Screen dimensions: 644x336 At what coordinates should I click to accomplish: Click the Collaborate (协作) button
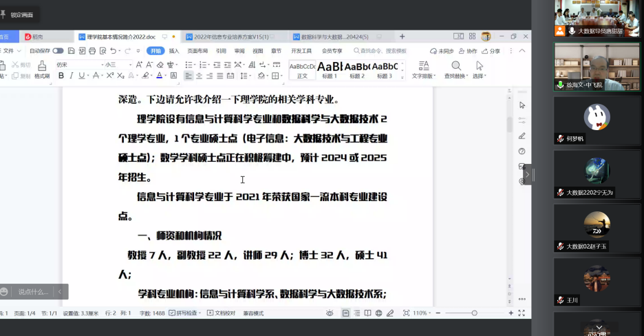click(469, 51)
